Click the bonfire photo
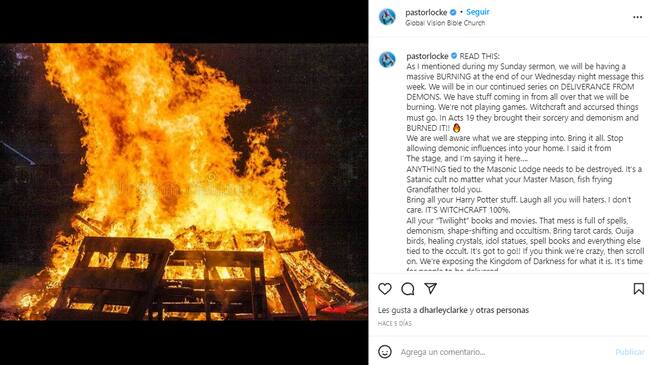The image size is (650, 365). coord(184,182)
